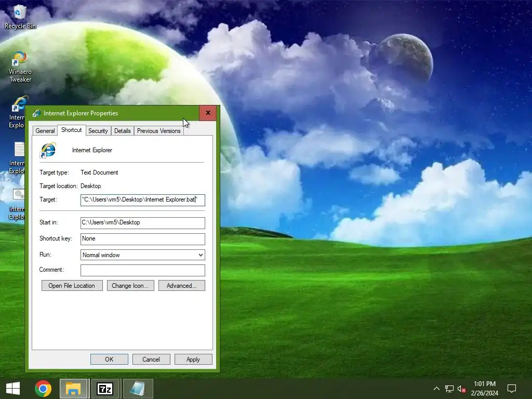This screenshot has height=399, width=532.
Task: Open the Details tab
Action: (x=123, y=131)
